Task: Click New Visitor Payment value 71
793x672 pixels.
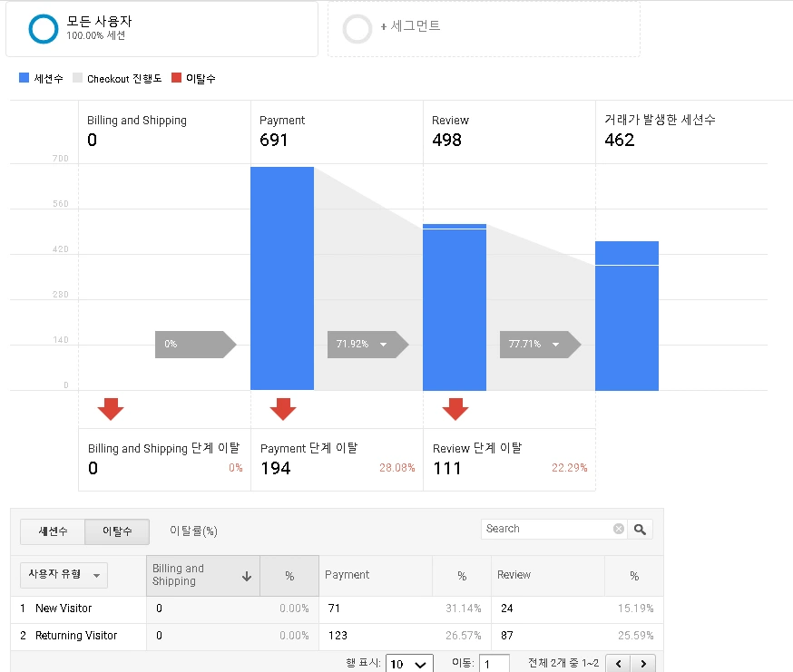Action: pyautogui.click(x=334, y=609)
